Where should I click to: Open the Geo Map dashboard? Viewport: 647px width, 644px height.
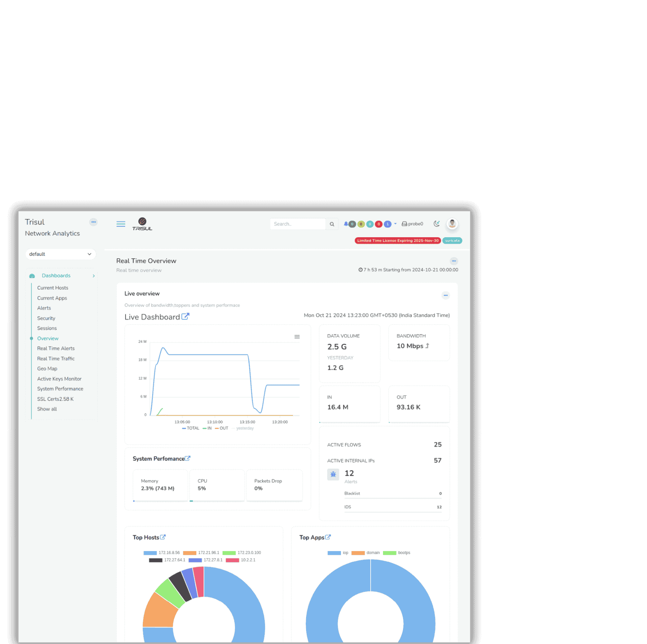47,369
